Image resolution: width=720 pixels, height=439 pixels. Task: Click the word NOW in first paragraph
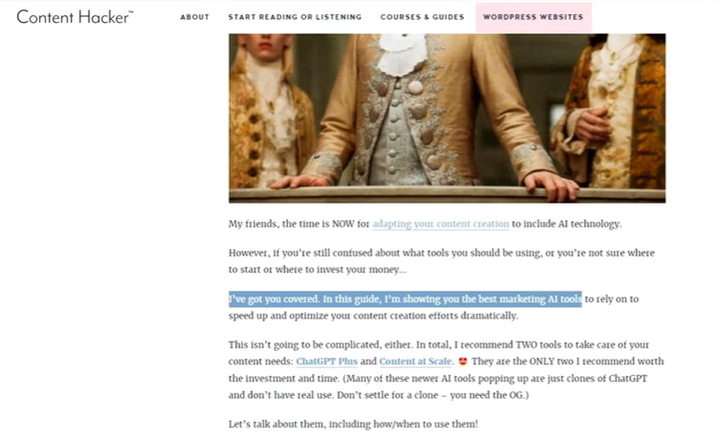coord(343,224)
